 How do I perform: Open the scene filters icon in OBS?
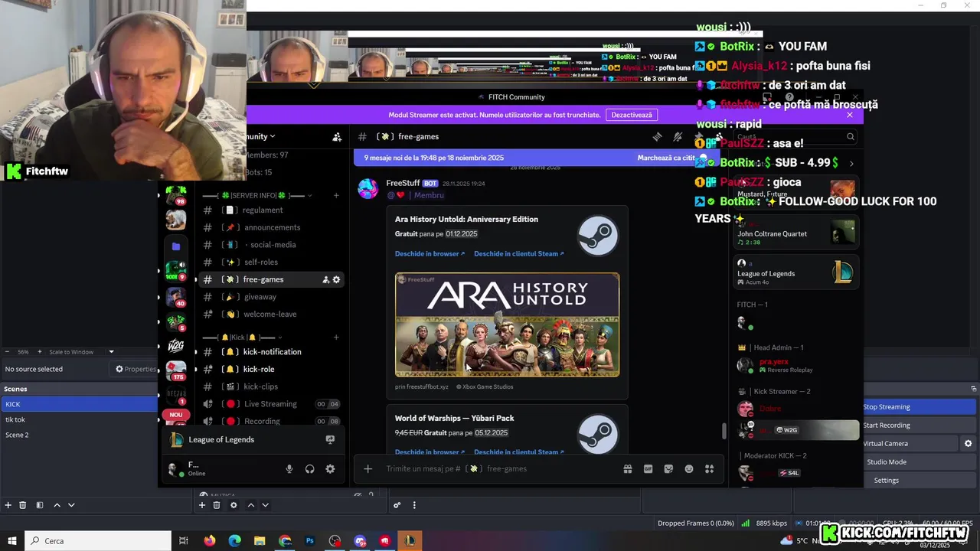point(39,505)
